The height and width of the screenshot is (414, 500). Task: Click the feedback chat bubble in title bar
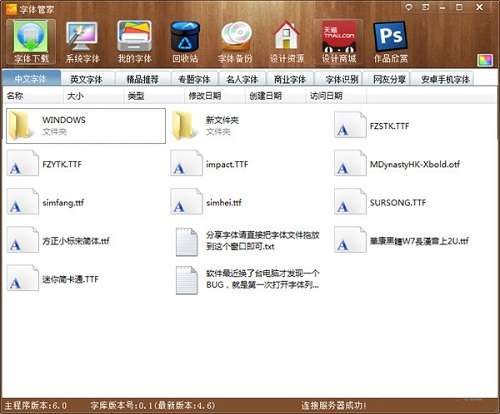click(x=409, y=7)
